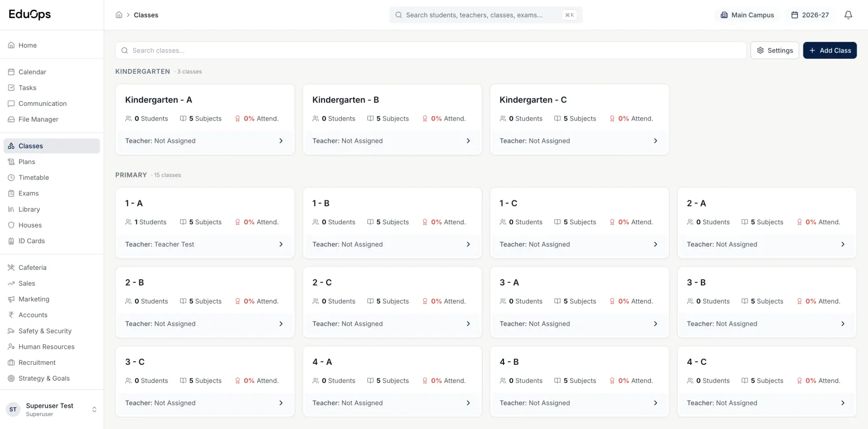
Task: Click the Tasks sidebar icon
Action: tap(11, 87)
